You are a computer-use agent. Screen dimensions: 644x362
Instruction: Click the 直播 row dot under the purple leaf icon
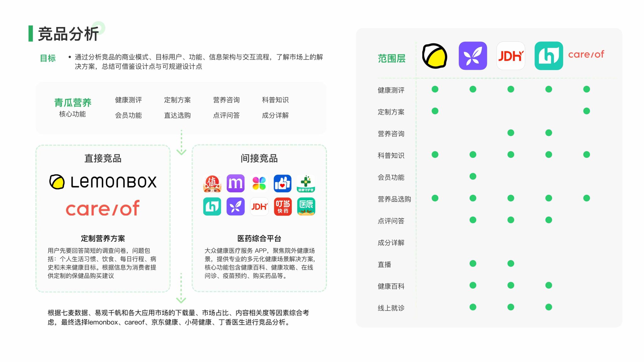pyautogui.click(x=473, y=263)
